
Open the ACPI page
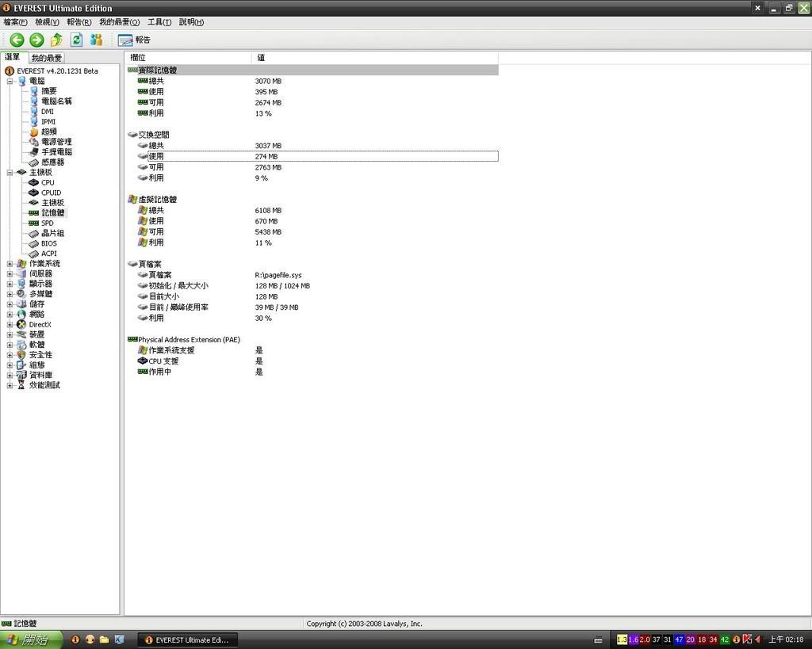point(48,254)
